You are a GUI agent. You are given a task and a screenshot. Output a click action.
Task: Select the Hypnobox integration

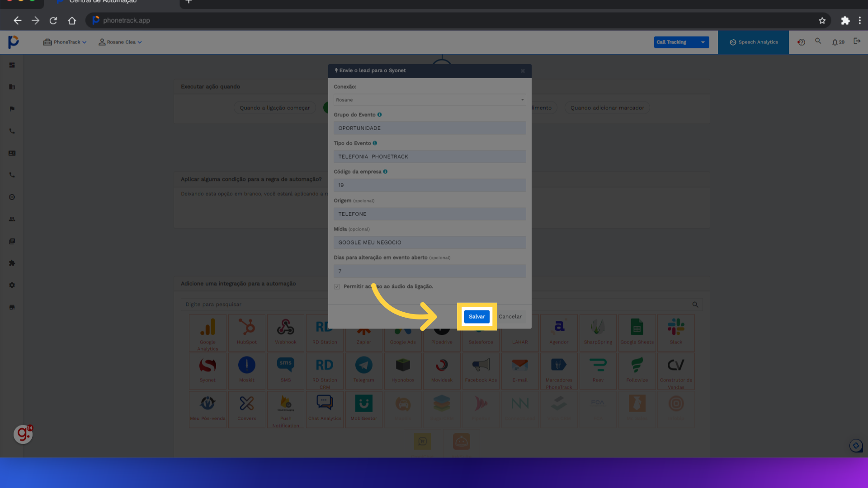click(403, 371)
